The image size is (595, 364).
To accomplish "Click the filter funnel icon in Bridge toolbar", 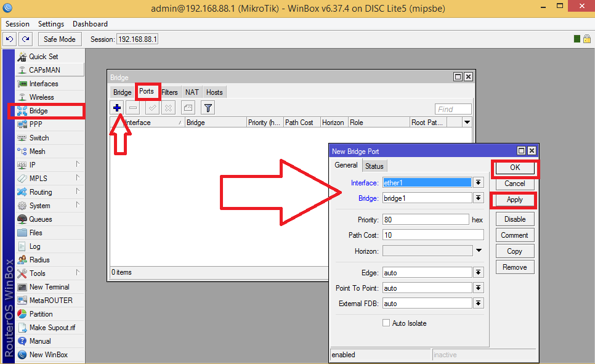I will click(x=208, y=108).
